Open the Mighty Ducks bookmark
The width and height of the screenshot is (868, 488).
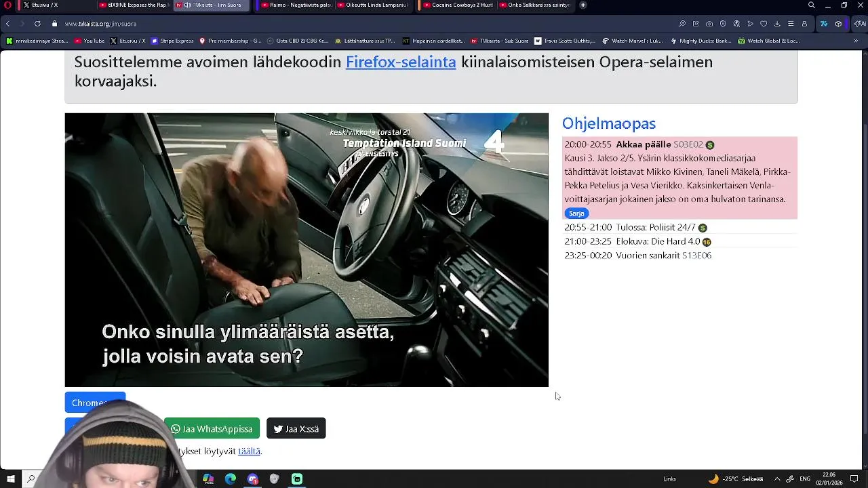(701, 41)
